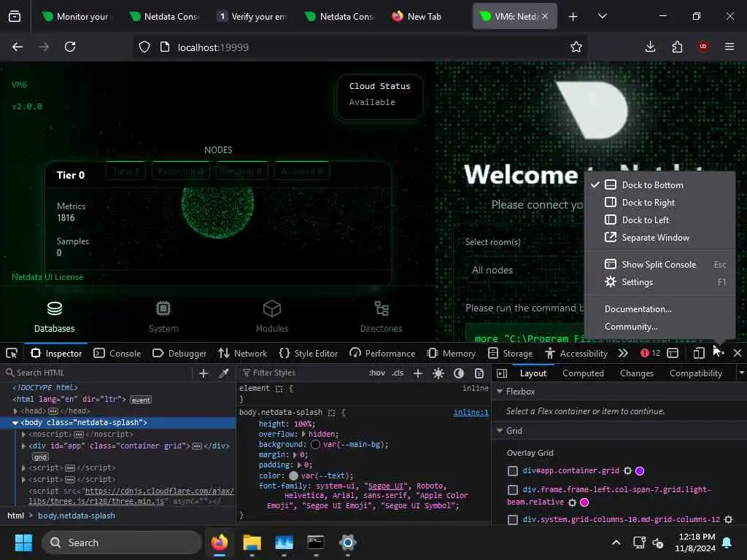Click the Search HTML field
747x560 pixels.
[x=98, y=373]
